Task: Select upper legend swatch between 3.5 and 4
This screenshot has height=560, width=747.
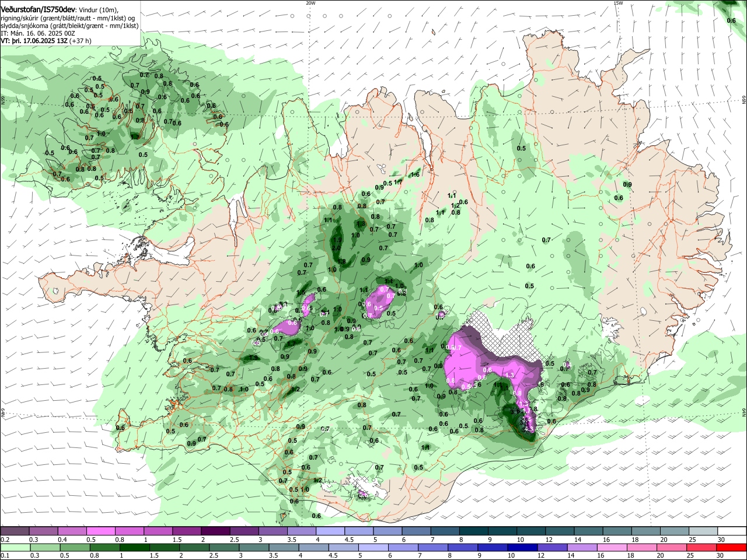Action: click(301, 531)
